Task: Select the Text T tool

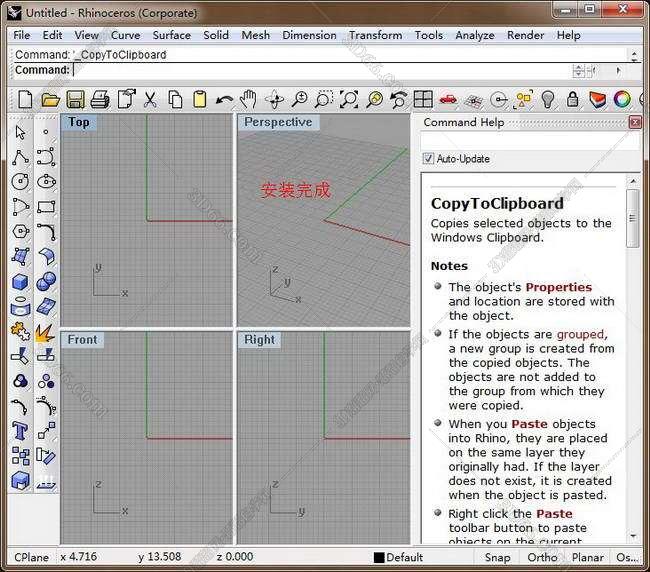Action: point(20,431)
